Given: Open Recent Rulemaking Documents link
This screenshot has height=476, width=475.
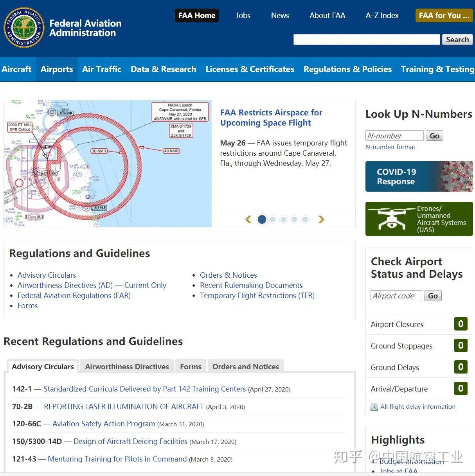Looking at the screenshot, I should pos(251,285).
